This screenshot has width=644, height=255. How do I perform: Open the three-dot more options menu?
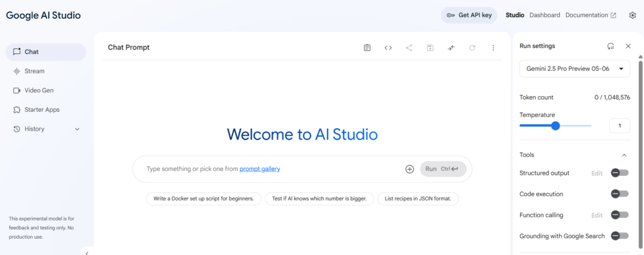[493, 48]
